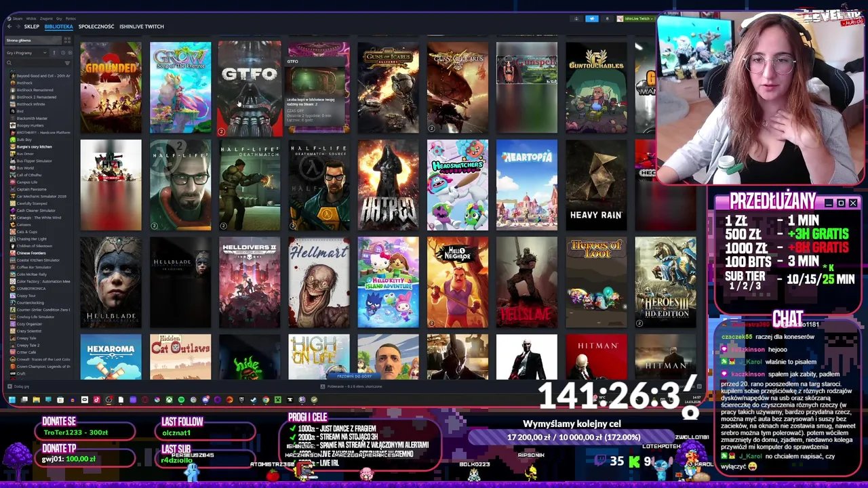The height and width of the screenshot is (488, 868).
Task: Open the Znajomi menu
Action: tap(46, 19)
